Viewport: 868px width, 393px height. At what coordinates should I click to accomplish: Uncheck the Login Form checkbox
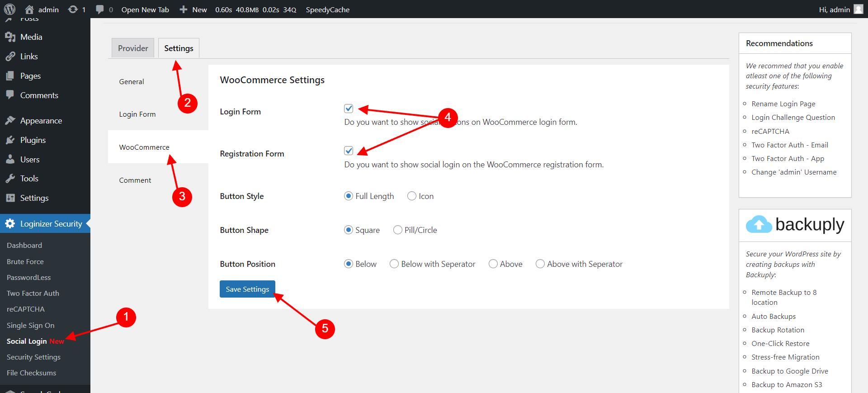tap(349, 109)
